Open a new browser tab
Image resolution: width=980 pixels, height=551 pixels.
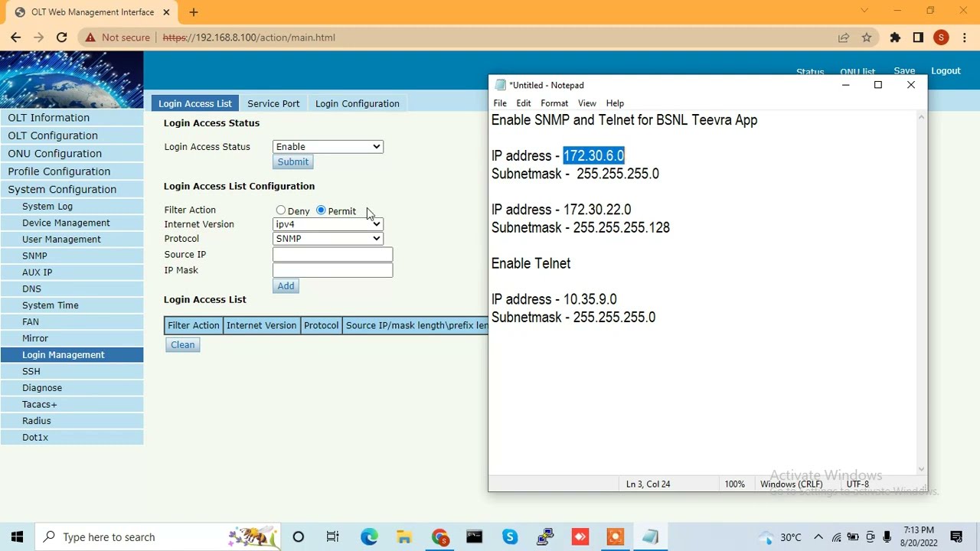[194, 12]
